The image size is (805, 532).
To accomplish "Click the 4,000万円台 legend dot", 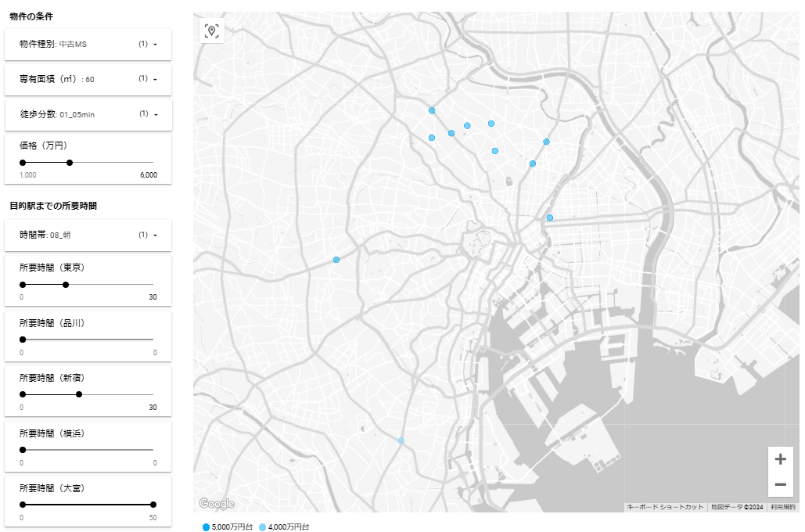I will pyautogui.click(x=262, y=527).
